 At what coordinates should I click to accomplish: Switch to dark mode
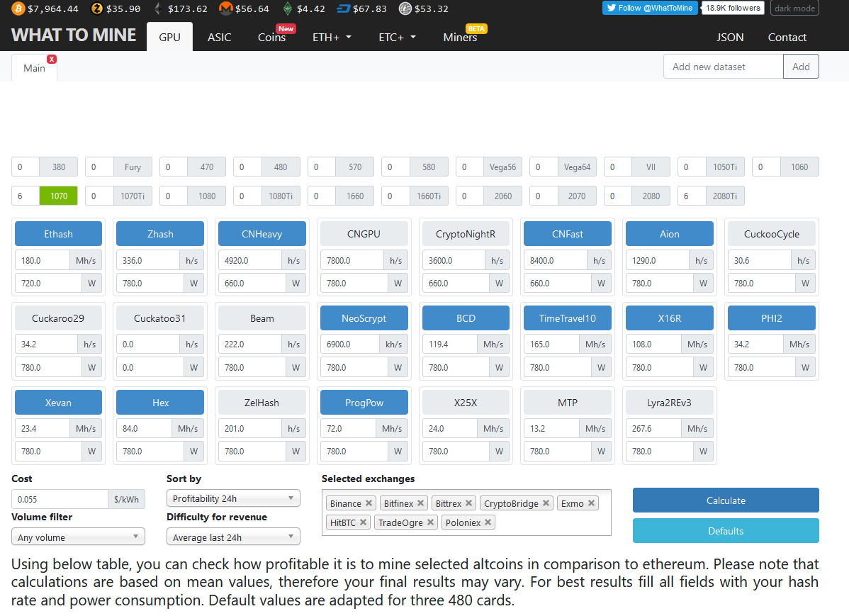click(x=794, y=8)
